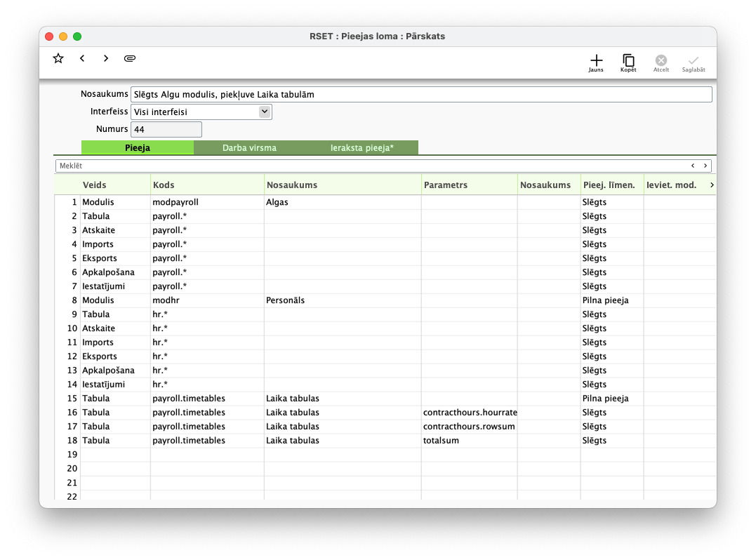Save record with Saglabāt checkmark

point(694,62)
